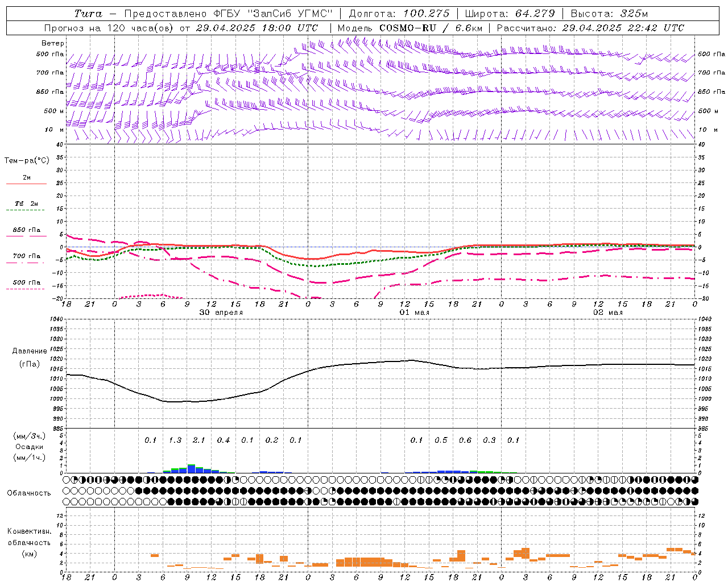The width and height of the screenshot is (728, 582).
Task: Click the longitude value "Долгота: 100.275"
Action: [x=399, y=14]
